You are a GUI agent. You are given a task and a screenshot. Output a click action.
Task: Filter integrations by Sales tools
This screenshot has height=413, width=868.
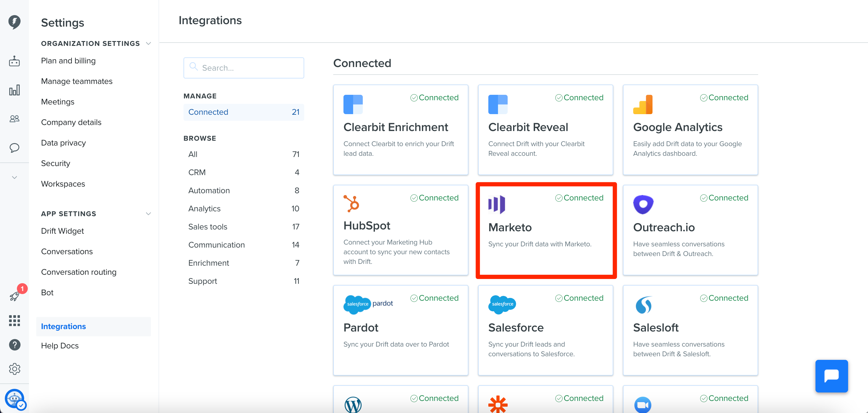(244, 226)
